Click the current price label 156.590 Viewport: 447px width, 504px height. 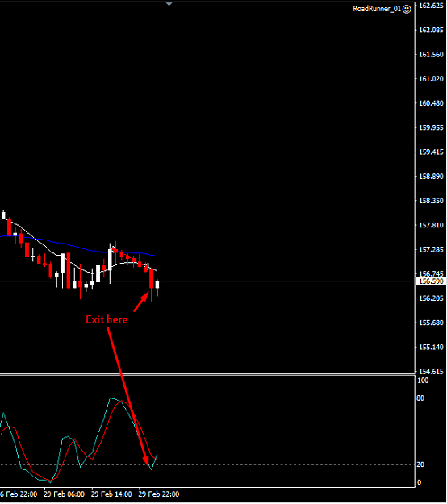click(431, 281)
